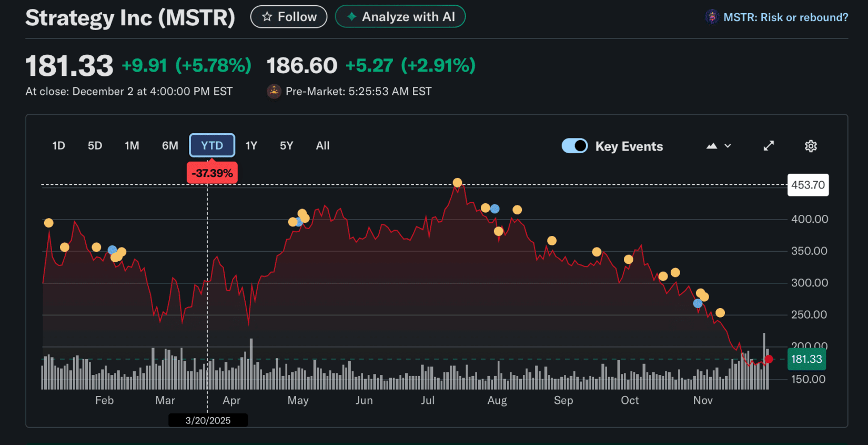Click the key event marker at the 453.70 peak
The image size is (868, 445).
458,183
